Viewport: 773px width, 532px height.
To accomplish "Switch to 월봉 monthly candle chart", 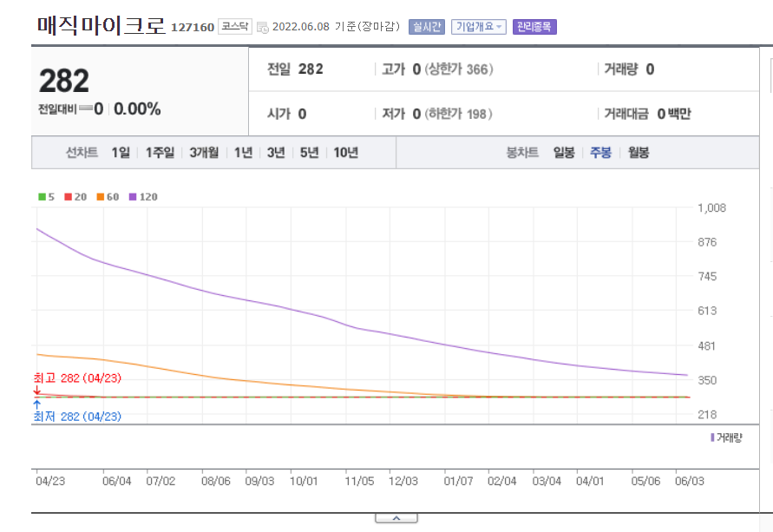I will (x=639, y=153).
